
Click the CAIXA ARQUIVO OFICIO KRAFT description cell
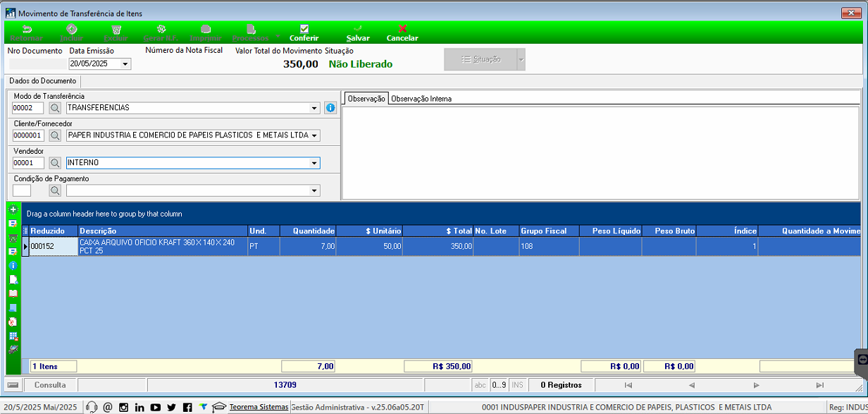click(163, 246)
